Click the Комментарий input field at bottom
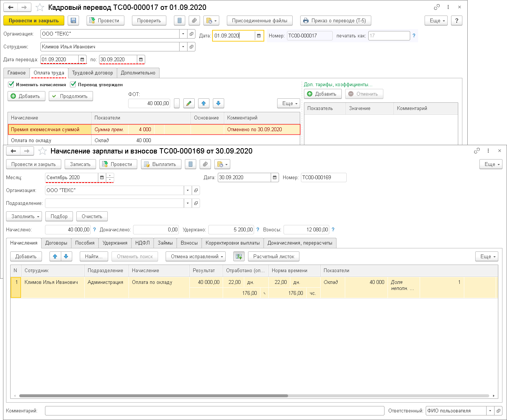This screenshot has height=420, width=507. 214,411
